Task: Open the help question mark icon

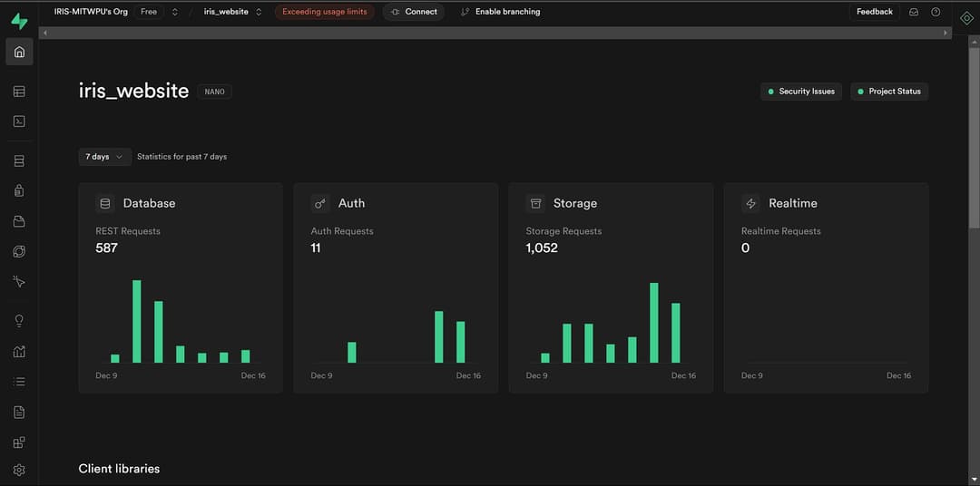Action: [x=936, y=12]
